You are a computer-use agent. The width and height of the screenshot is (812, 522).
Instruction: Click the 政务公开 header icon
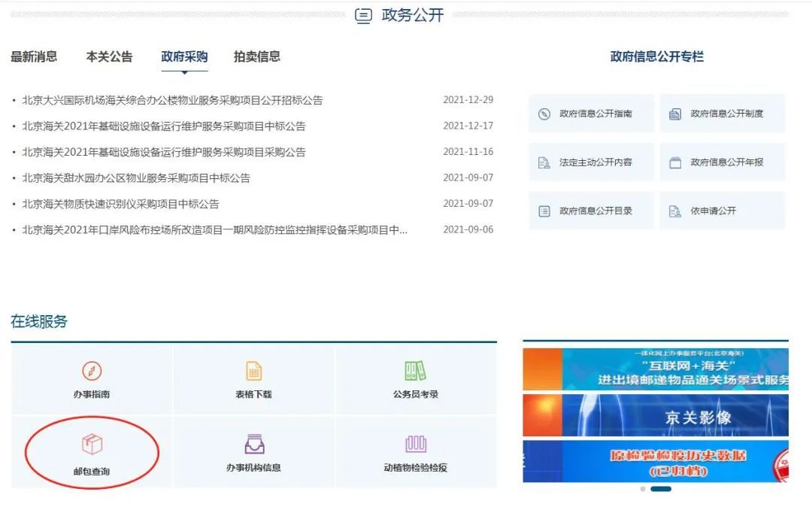(x=364, y=16)
